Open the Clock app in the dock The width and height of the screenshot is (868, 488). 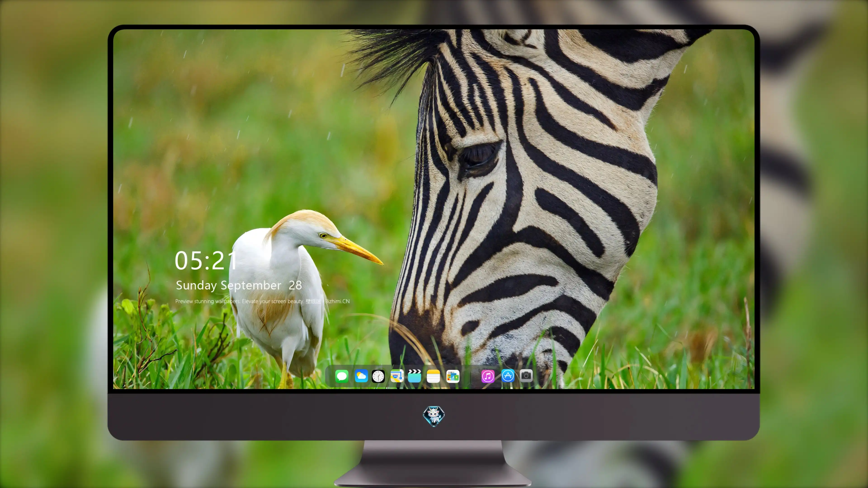pyautogui.click(x=378, y=376)
